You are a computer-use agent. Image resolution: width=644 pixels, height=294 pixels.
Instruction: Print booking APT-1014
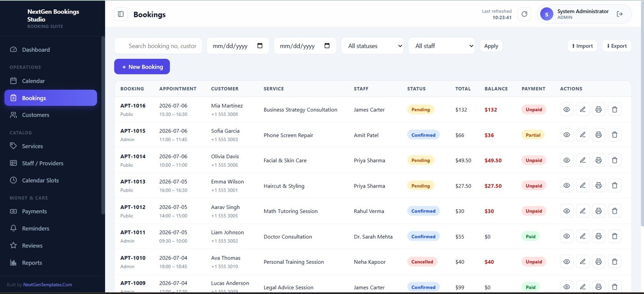pyautogui.click(x=599, y=160)
